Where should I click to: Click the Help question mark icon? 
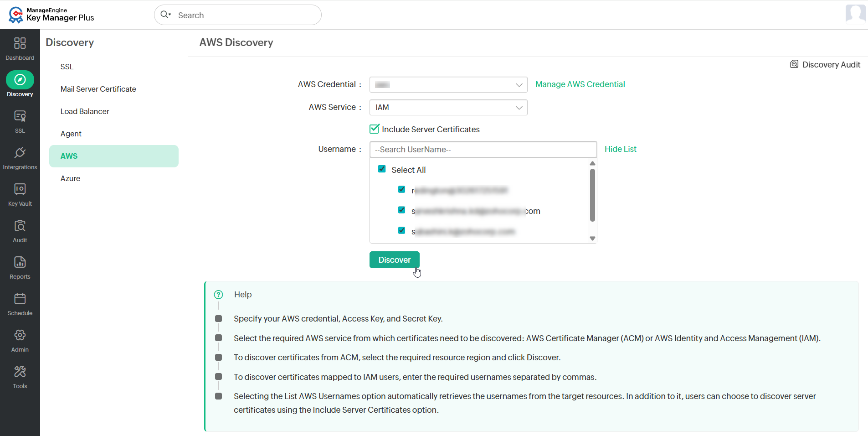tap(219, 295)
